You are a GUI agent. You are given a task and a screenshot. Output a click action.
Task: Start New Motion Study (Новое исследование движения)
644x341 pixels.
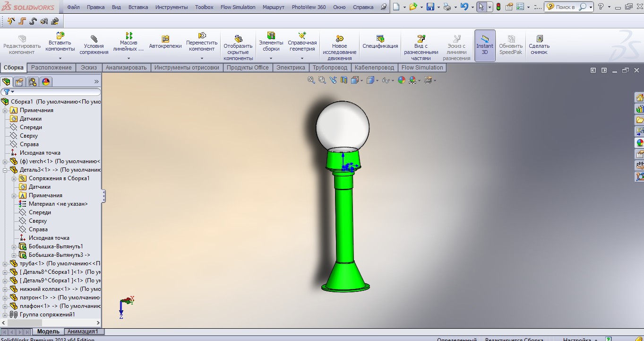tap(339, 47)
